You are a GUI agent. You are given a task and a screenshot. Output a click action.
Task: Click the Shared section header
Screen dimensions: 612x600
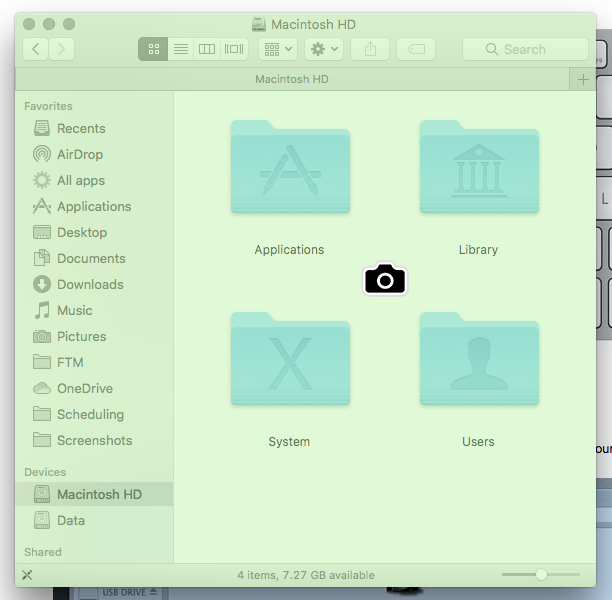[x=43, y=552]
